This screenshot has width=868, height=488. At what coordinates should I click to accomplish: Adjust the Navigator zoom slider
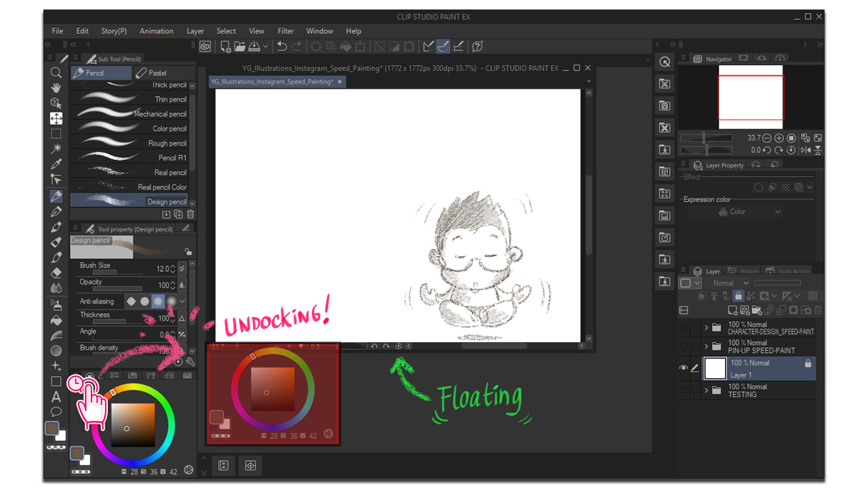coord(706,138)
